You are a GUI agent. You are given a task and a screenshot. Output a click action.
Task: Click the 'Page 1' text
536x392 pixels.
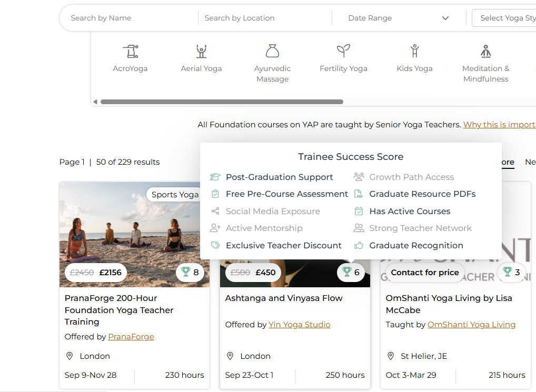tap(72, 162)
